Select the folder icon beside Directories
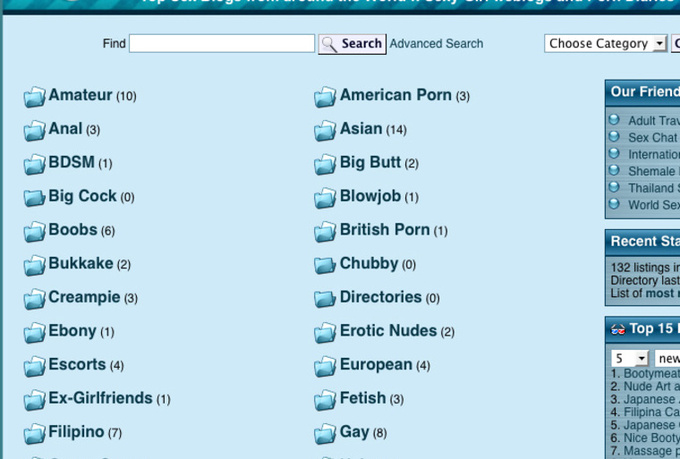 click(x=325, y=298)
